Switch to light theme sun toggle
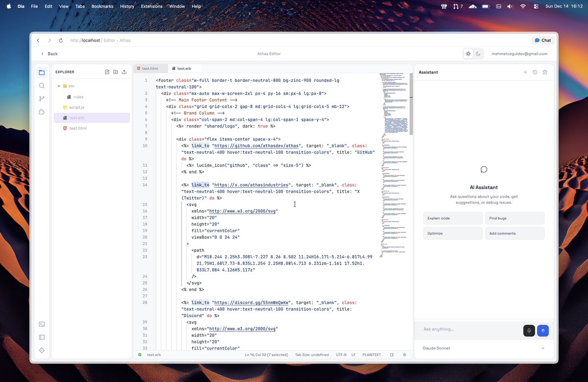This screenshot has height=382, width=588. pyautogui.click(x=468, y=53)
